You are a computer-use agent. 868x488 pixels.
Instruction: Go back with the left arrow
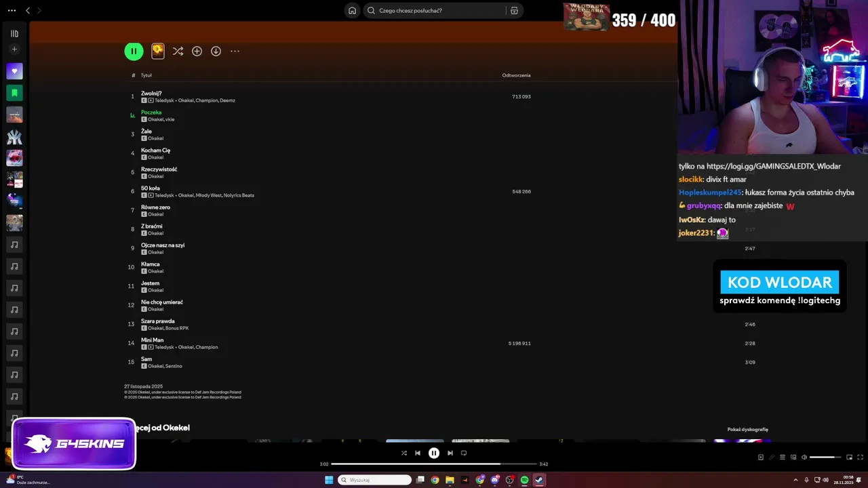28,10
